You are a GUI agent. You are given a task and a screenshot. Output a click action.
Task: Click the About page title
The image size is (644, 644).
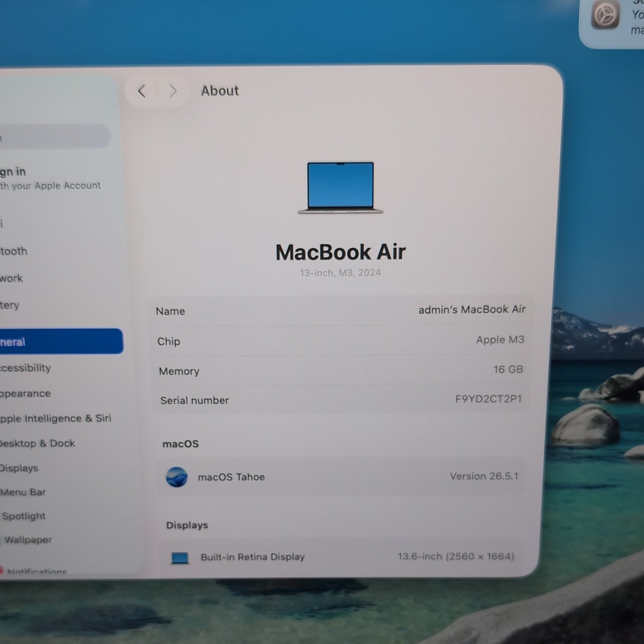coord(220,91)
